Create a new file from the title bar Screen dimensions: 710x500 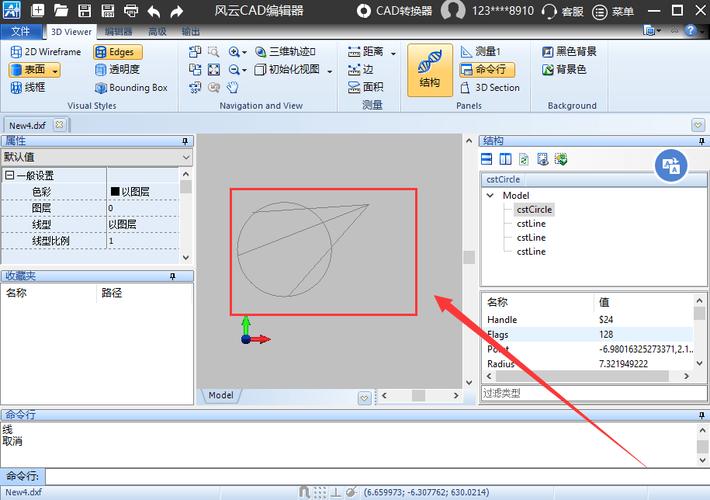37,10
